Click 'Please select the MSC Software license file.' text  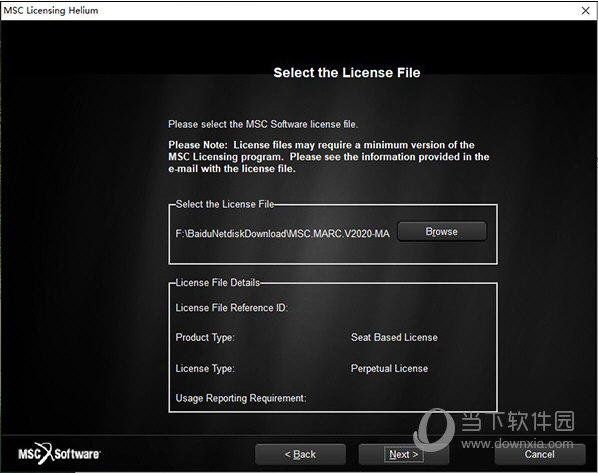click(x=263, y=124)
